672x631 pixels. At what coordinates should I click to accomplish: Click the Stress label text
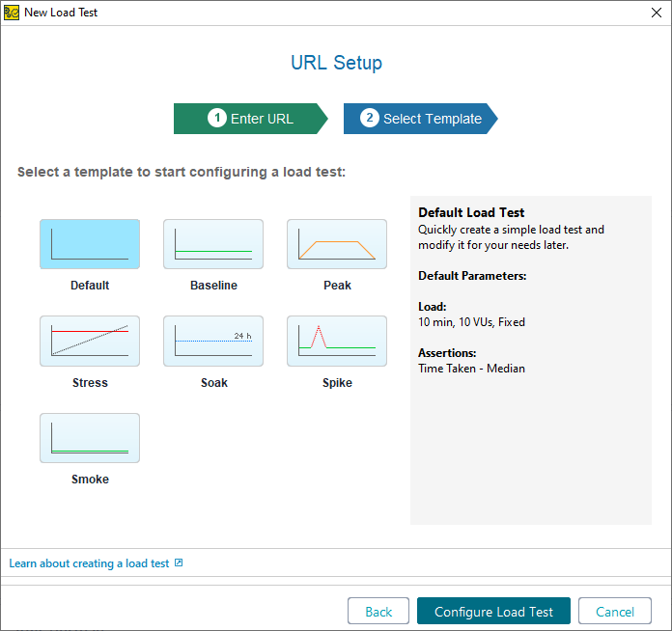point(90,382)
